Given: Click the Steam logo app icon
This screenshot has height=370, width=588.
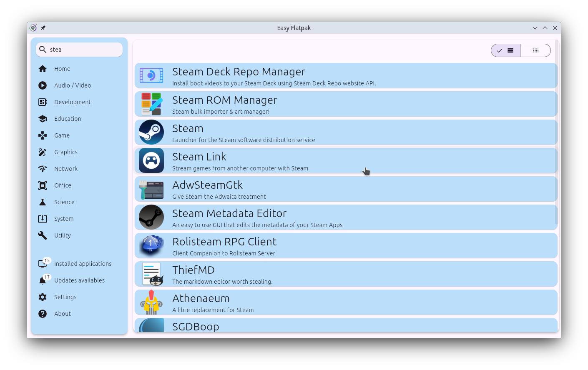Looking at the screenshot, I should coord(151,132).
